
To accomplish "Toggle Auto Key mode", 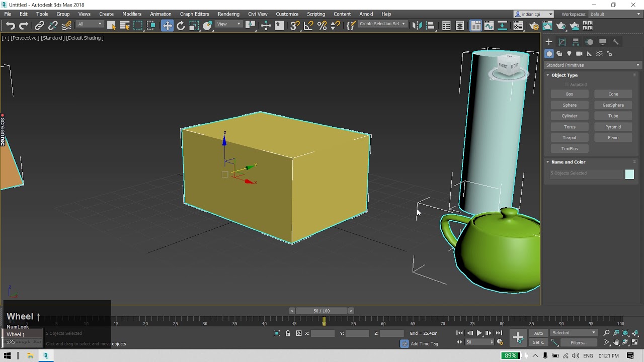I will tap(538, 333).
